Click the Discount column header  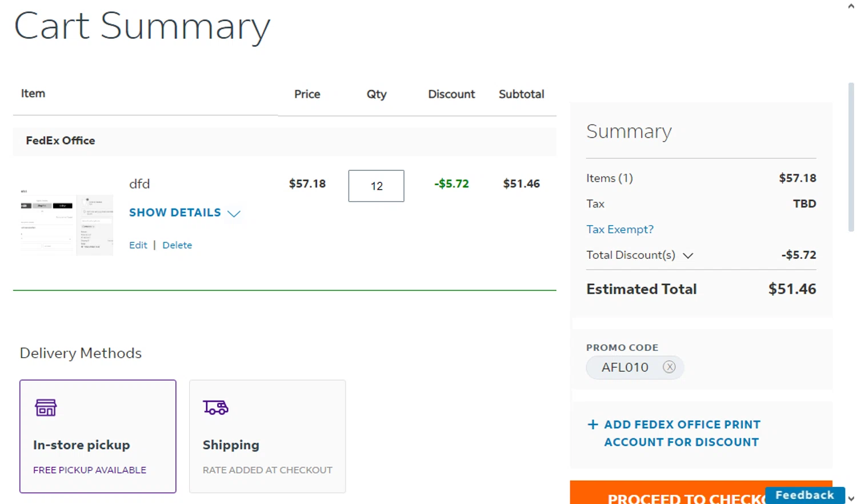coord(451,94)
